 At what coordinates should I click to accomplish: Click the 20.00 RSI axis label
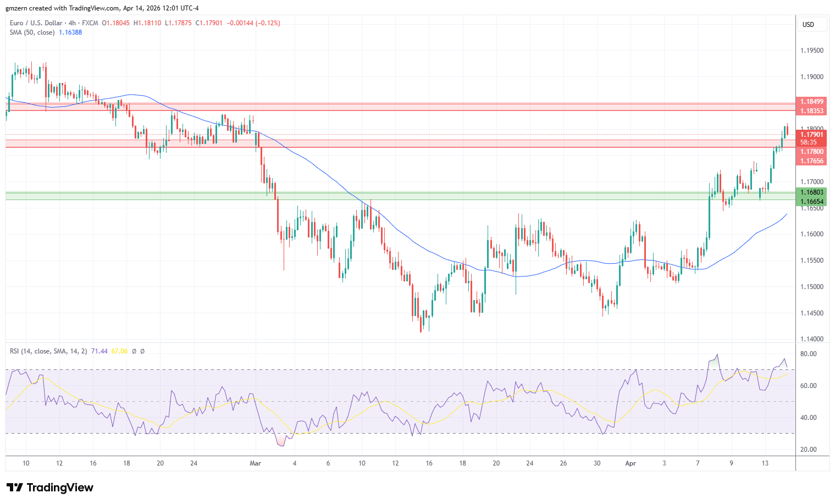click(x=808, y=450)
